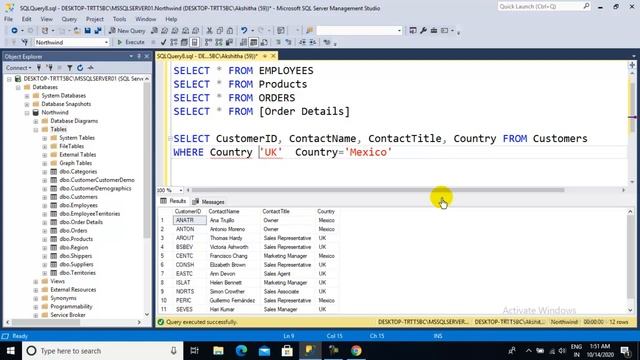Open the Window menu
The width and height of the screenshot is (640, 360).
tap(145, 19)
